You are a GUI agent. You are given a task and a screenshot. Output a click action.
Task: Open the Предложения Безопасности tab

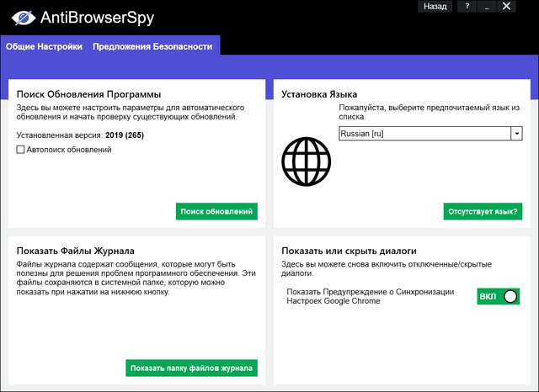coord(152,46)
